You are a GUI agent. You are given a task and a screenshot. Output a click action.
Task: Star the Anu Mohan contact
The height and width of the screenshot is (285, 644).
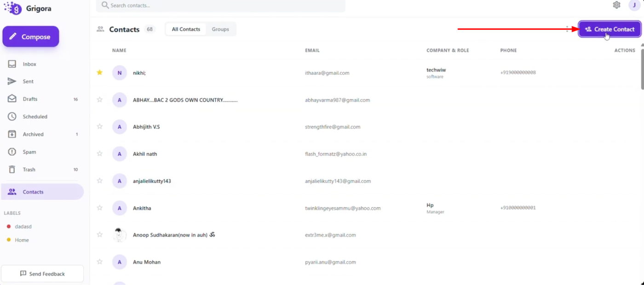99,262
